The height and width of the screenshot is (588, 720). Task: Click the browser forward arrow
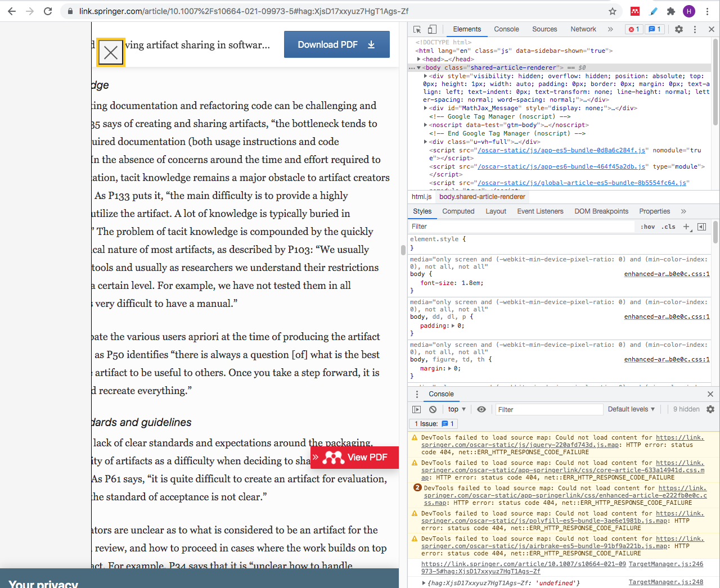(x=30, y=11)
